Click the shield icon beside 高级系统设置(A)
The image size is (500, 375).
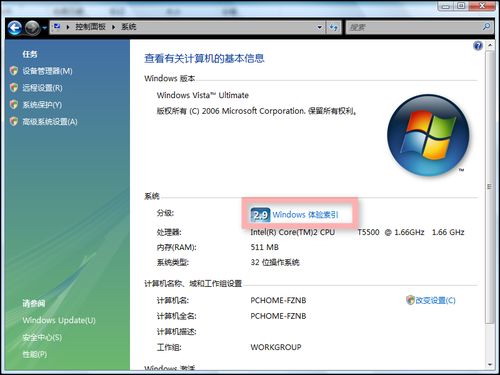(14, 121)
